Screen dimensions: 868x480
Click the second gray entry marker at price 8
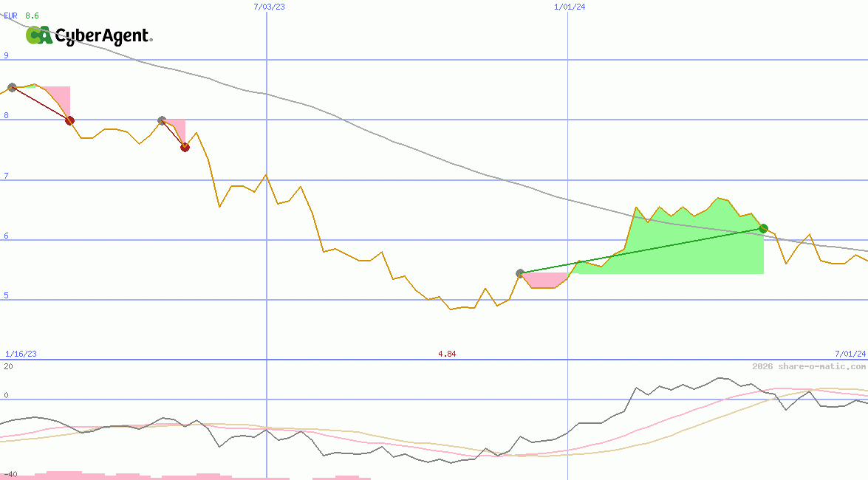pos(162,120)
